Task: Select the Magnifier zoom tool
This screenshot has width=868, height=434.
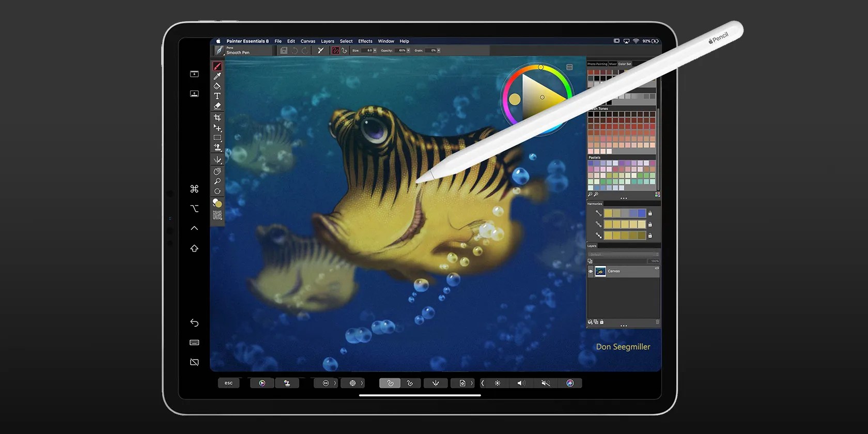Action: pos(218,181)
